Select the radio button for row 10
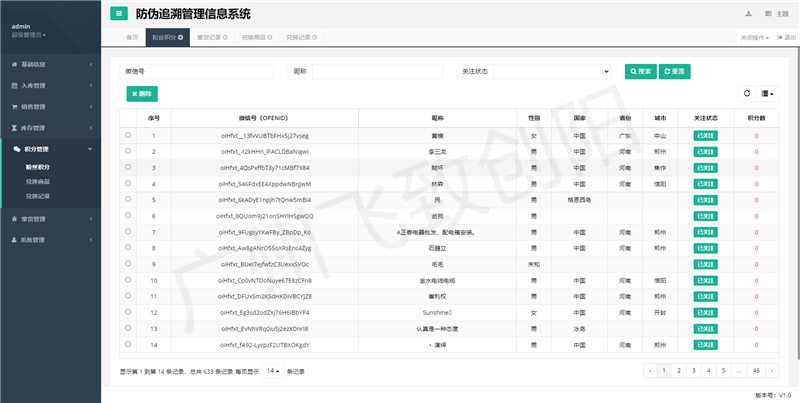 pyautogui.click(x=127, y=280)
